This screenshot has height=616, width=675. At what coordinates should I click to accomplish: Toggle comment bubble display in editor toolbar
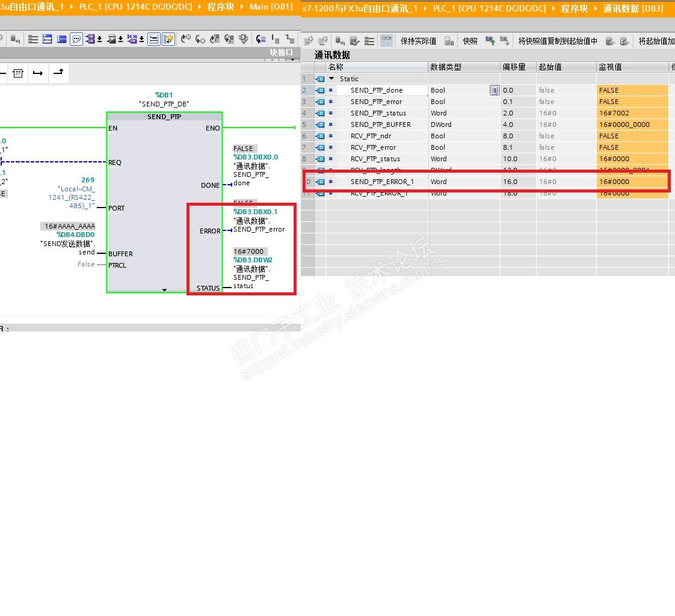pyautogui.click(x=76, y=39)
